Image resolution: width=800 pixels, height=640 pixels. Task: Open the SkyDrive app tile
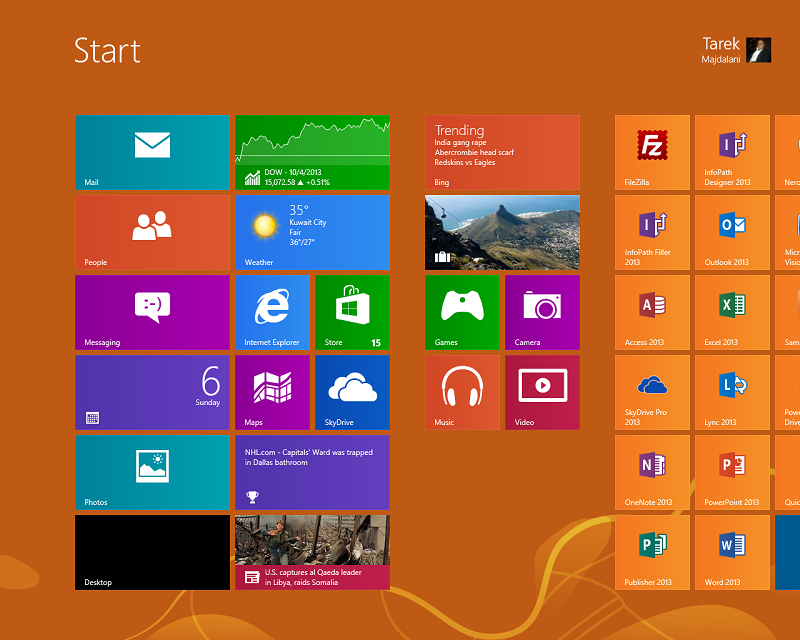click(x=352, y=392)
